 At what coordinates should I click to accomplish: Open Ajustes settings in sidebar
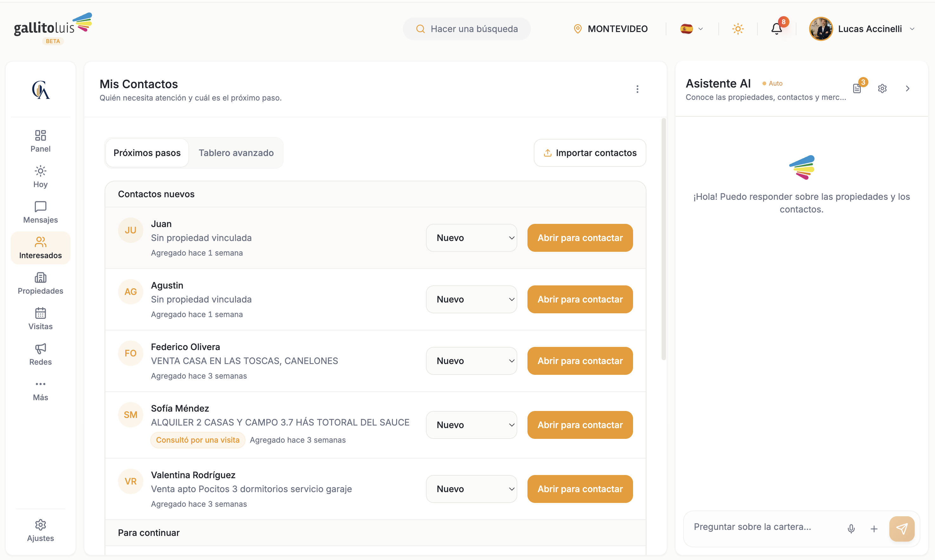coord(40,531)
